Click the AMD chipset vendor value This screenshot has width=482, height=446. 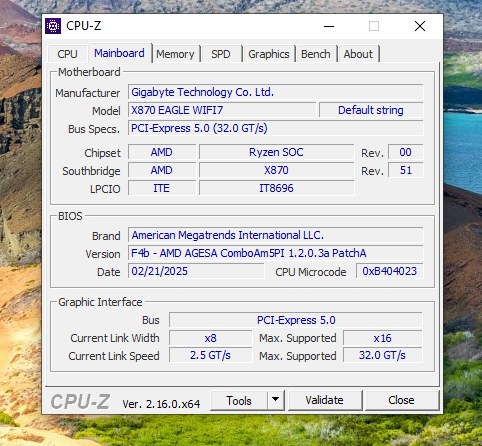[162, 152]
